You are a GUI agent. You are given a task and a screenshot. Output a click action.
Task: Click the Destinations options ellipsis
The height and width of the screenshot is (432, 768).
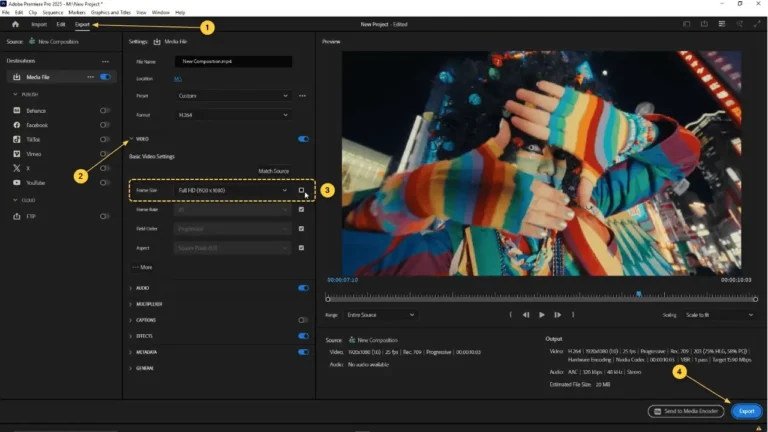pos(105,61)
